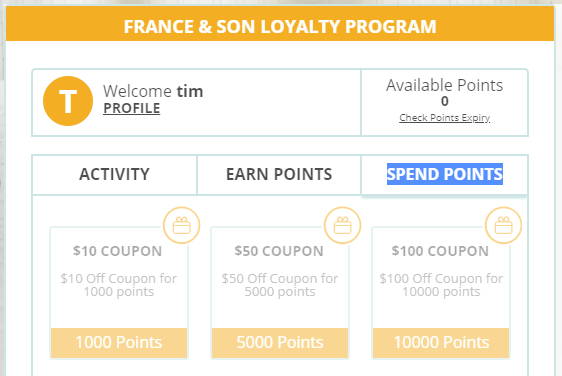Redeem with the 10000 Points button
This screenshot has height=376, width=562.
pos(441,342)
